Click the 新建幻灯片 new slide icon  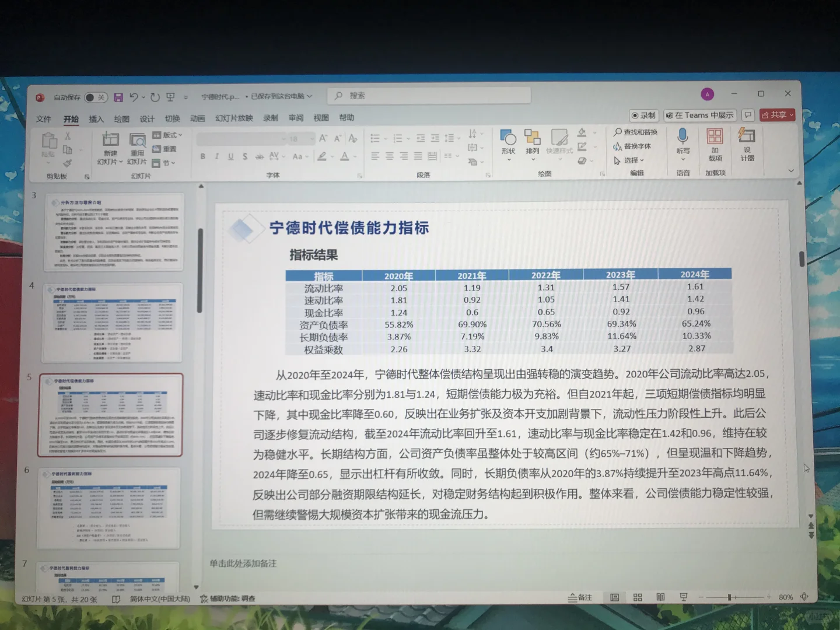pos(110,140)
